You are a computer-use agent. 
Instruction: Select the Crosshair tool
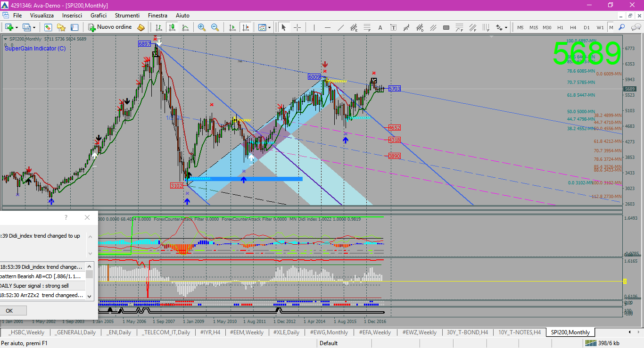point(297,27)
